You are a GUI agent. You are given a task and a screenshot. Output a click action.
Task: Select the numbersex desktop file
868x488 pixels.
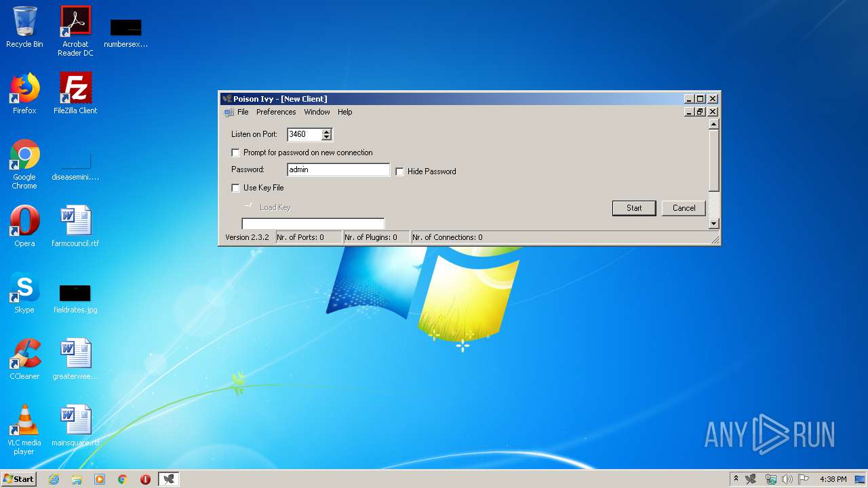click(125, 31)
